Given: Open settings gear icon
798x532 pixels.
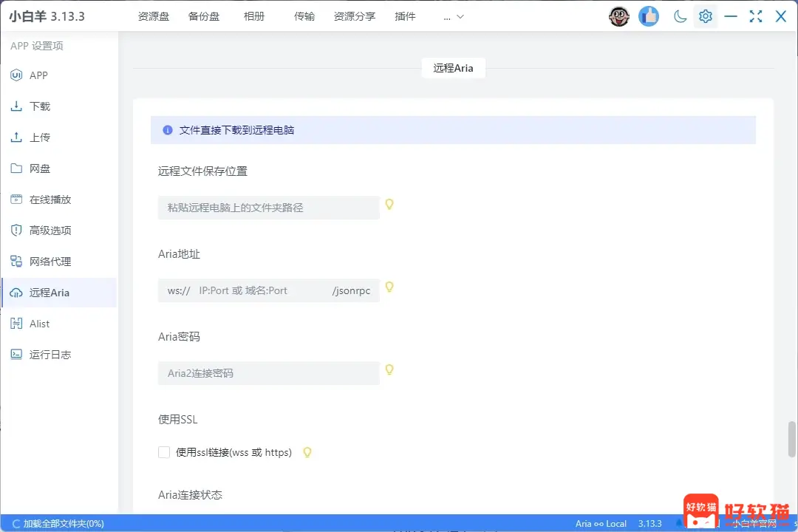Looking at the screenshot, I should tap(706, 16).
